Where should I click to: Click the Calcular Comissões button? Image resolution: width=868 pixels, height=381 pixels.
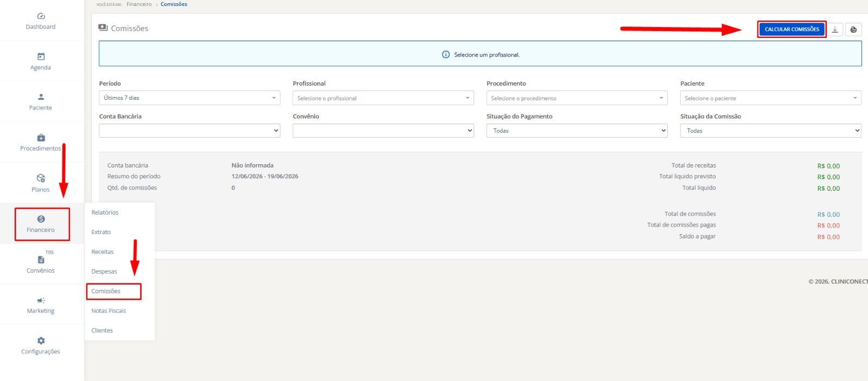click(792, 29)
